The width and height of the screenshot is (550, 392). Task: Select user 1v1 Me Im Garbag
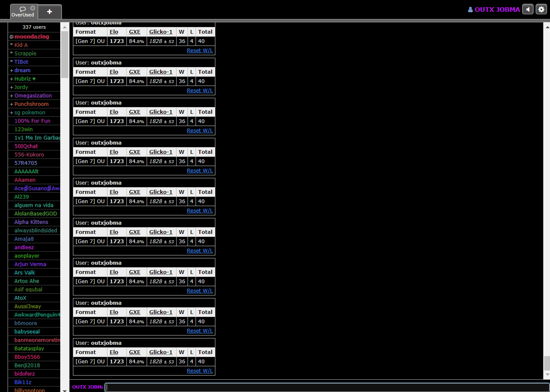(x=34, y=138)
